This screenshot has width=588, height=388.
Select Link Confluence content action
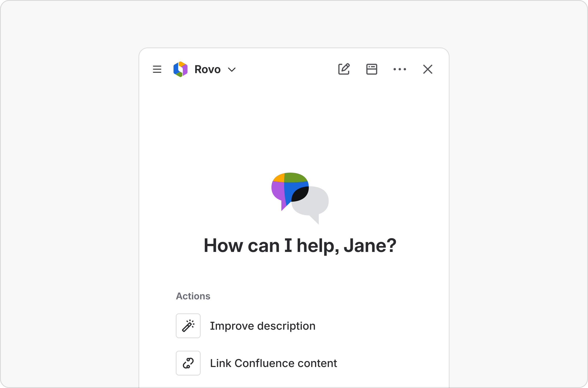pyautogui.click(x=274, y=363)
